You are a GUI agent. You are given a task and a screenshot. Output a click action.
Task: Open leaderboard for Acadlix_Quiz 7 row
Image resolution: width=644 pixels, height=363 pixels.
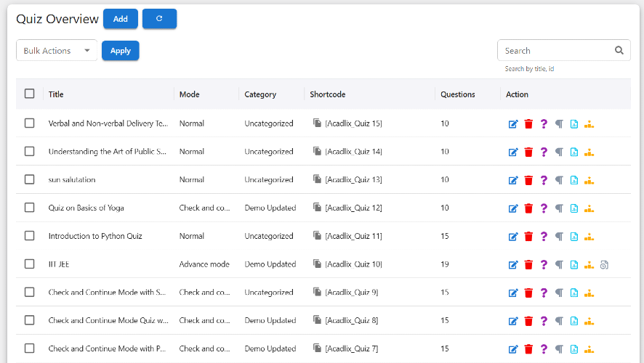(x=589, y=349)
